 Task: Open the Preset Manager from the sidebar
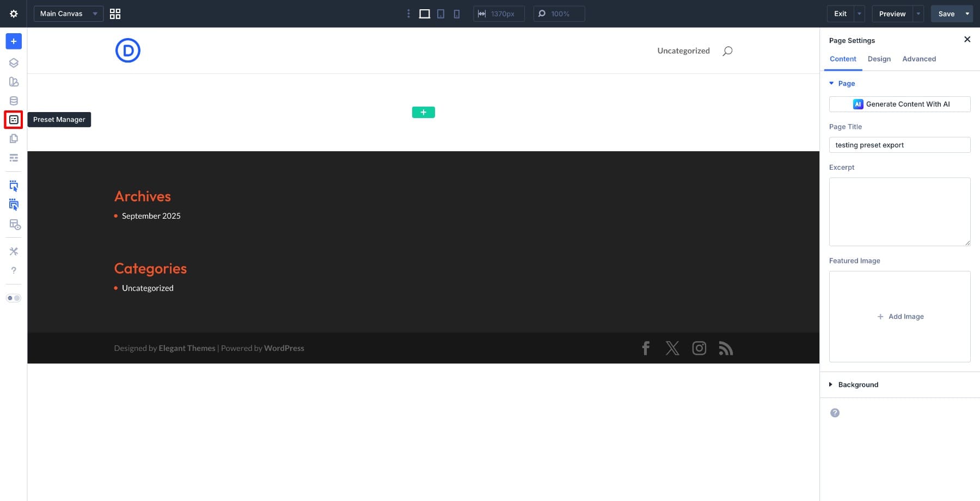pos(14,120)
